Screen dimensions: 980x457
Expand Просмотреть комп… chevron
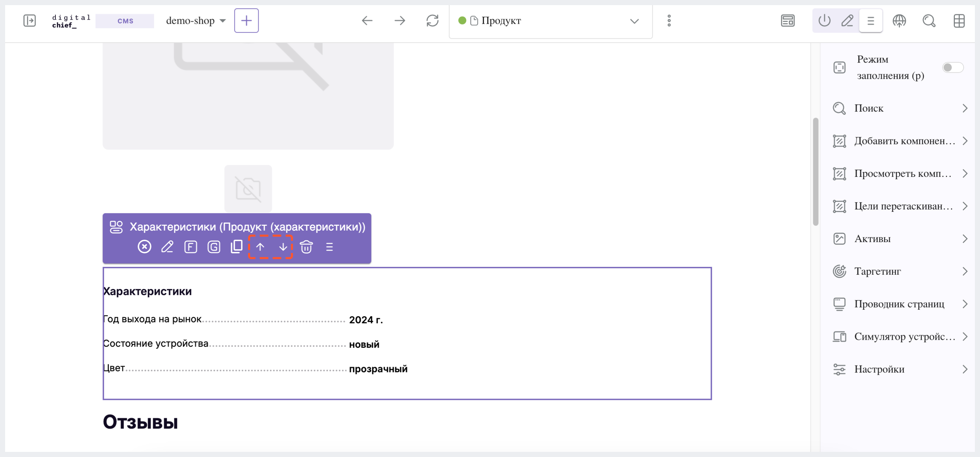point(965,174)
